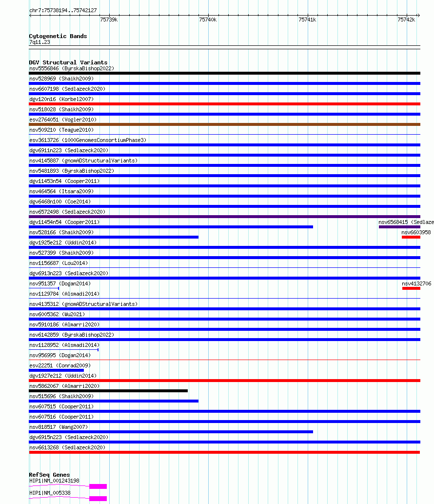Select nsv1156687 (Lou2014) variant

59,264
